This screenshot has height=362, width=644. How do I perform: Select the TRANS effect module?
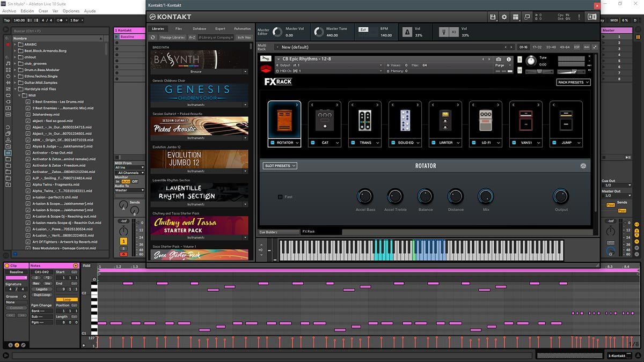(x=365, y=120)
